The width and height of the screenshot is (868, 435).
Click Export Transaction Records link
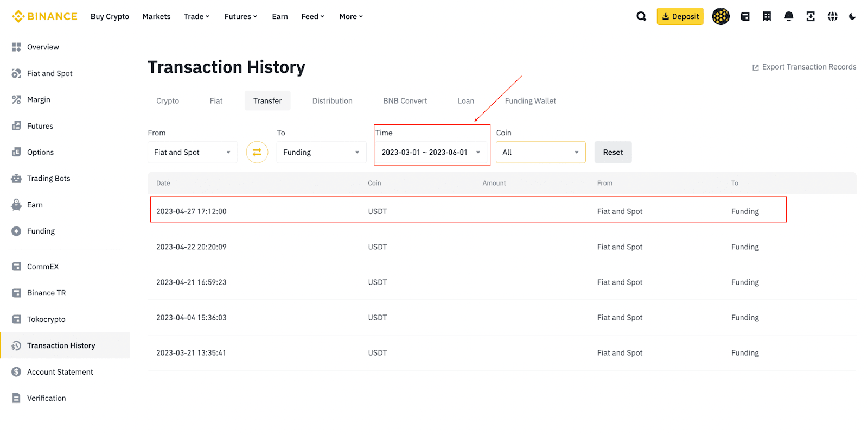point(804,67)
